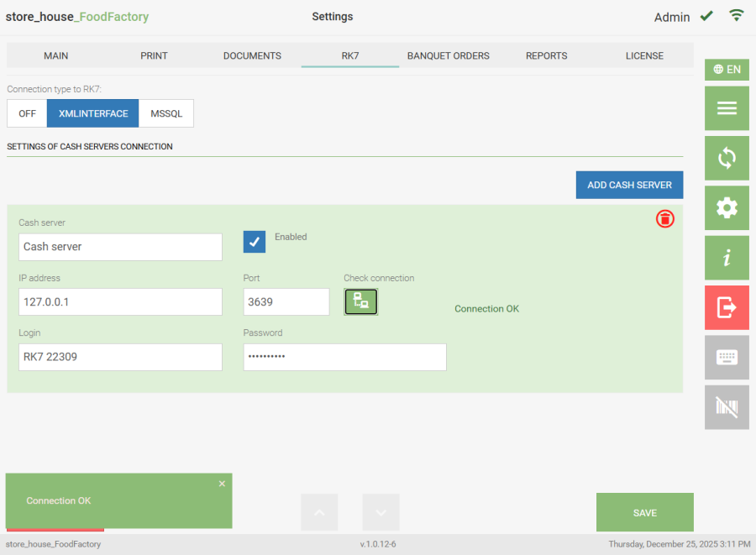Switch to the PRINT tab
This screenshot has height=555, width=756.
coord(154,55)
